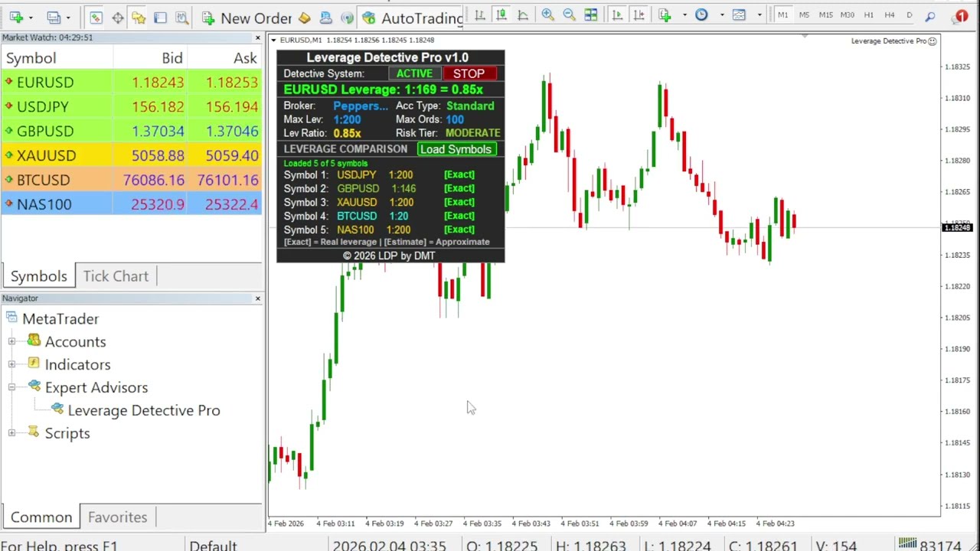This screenshot has height=551, width=980.
Task: Select the M5 timeframe
Action: (804, 15)
